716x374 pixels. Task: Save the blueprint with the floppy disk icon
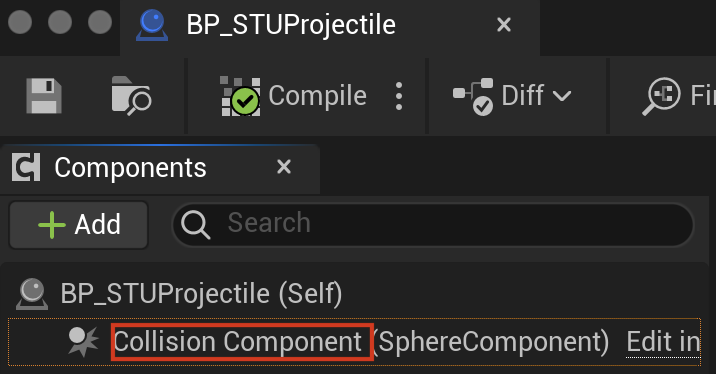click(x=44, y=96)
